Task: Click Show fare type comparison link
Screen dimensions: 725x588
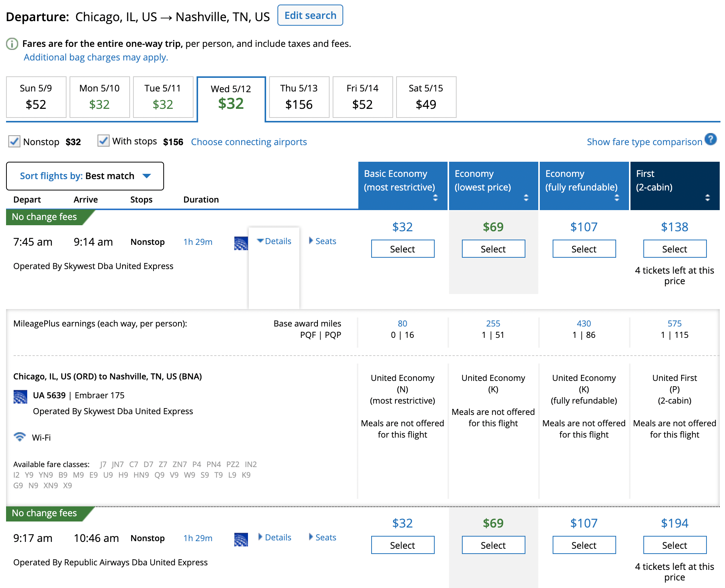Action: [644, 142]
